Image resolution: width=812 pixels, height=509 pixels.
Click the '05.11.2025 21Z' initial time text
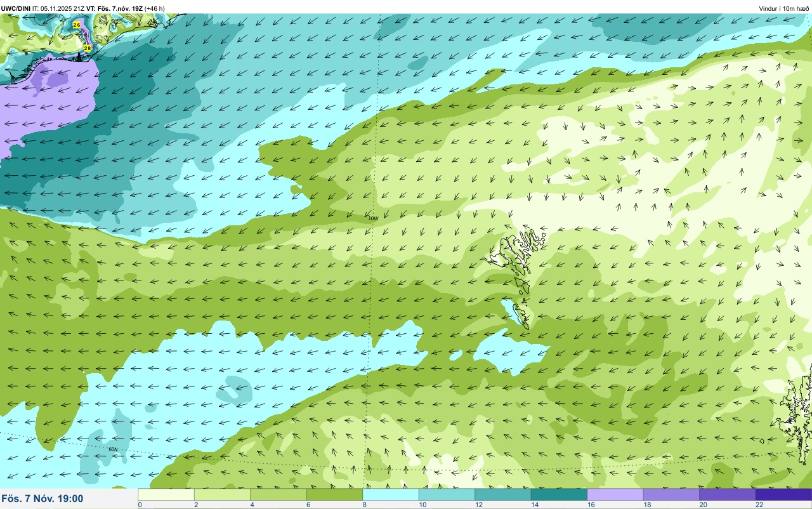pyautogui.click(x=63, y=8)
